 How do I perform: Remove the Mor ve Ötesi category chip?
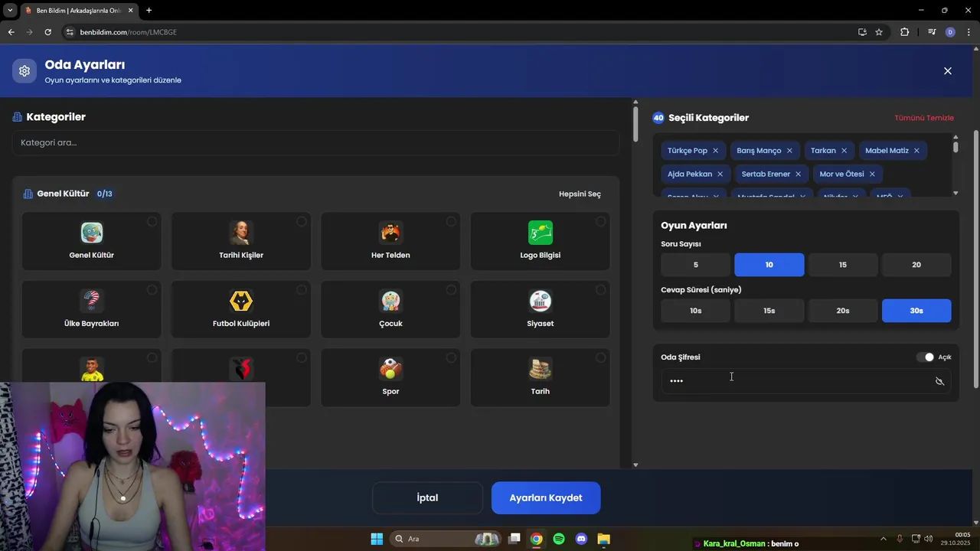(x=872, y=174)
